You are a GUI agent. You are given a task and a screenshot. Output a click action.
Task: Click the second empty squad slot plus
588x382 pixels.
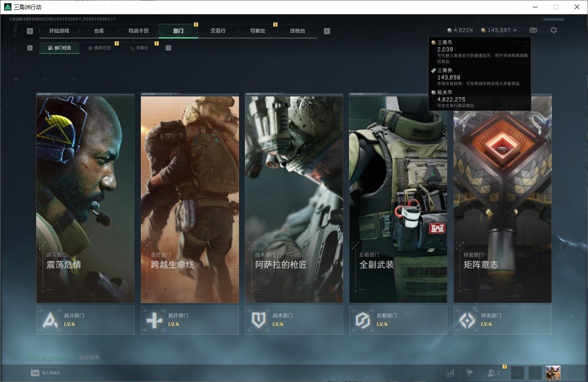point(535,373)
